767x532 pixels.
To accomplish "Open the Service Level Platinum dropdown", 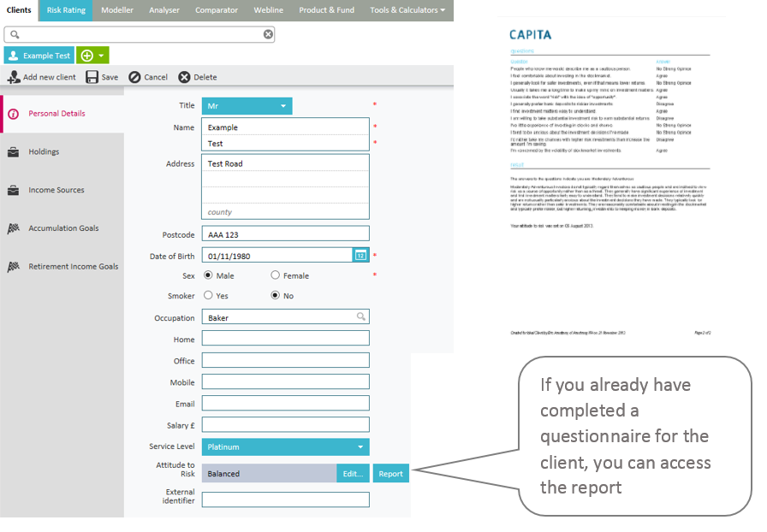I will tap(286, 447).
